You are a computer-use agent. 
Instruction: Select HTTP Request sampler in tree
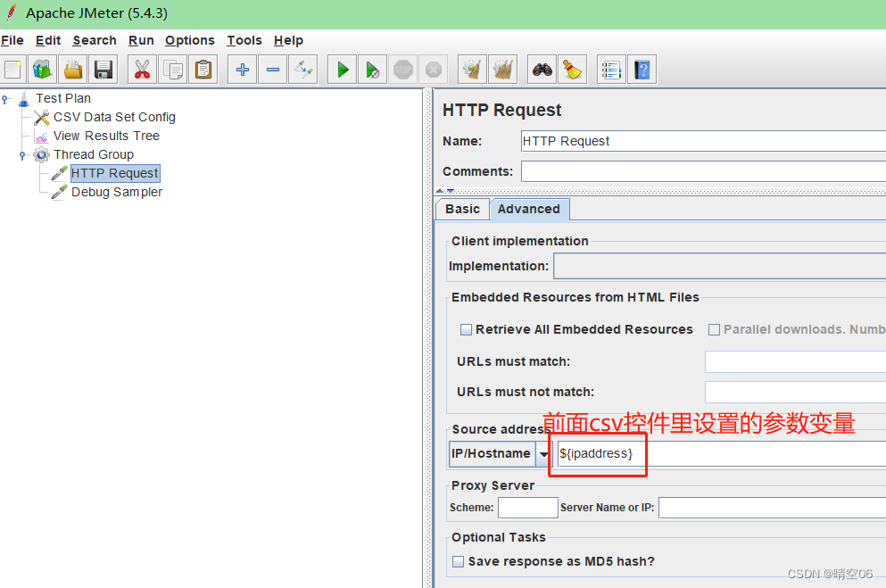tap(115, 173)
